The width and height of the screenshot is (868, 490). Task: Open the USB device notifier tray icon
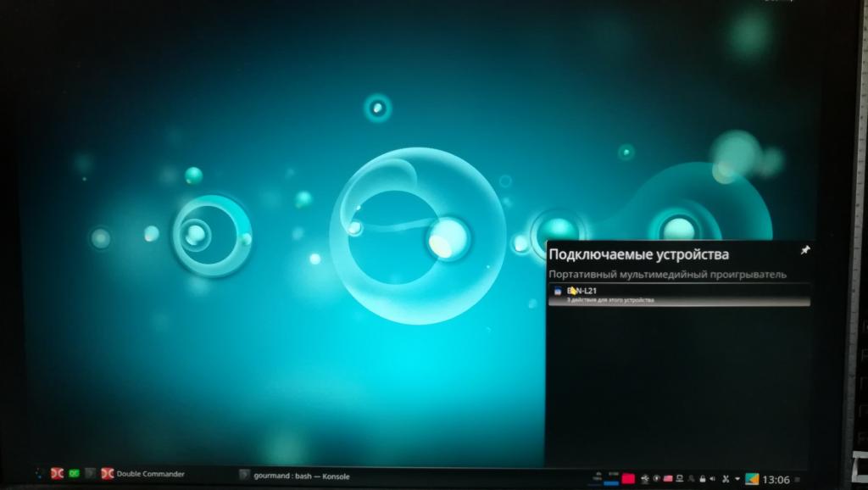tap(644, 478)
